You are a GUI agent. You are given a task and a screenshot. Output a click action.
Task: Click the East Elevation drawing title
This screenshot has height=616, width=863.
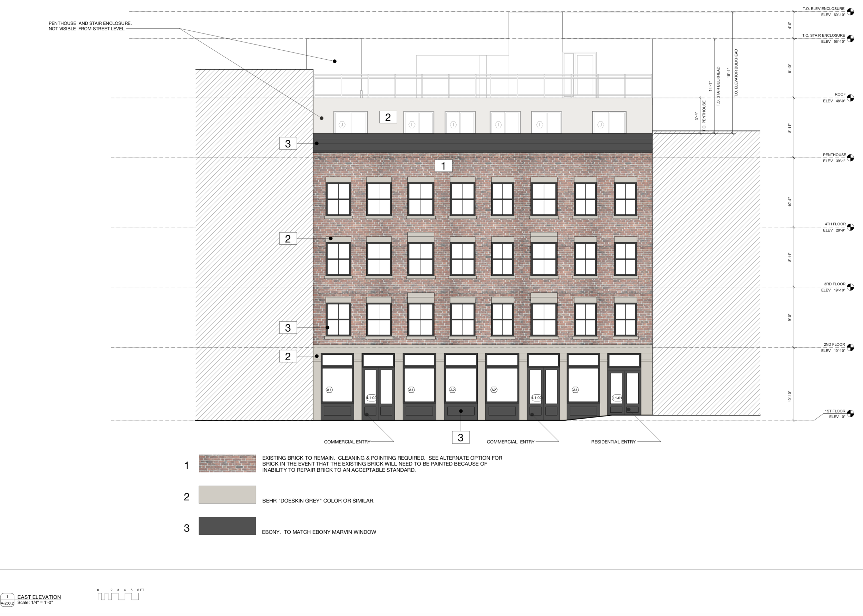39,597
